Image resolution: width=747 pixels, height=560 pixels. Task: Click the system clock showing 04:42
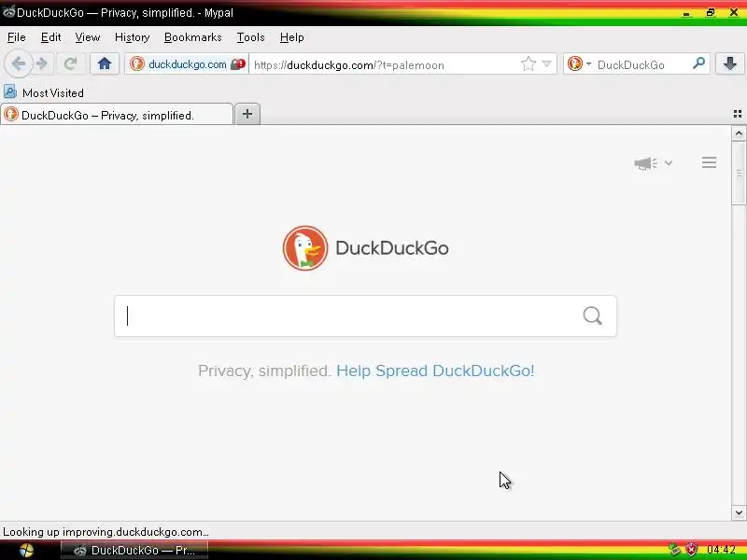pyautogui.click(x=721, y=550)
